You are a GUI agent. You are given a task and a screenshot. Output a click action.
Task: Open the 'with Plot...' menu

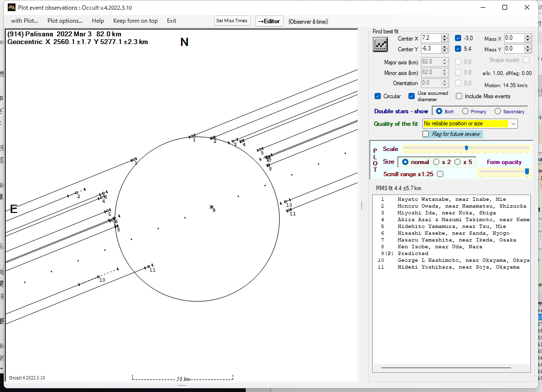(24, 21)
